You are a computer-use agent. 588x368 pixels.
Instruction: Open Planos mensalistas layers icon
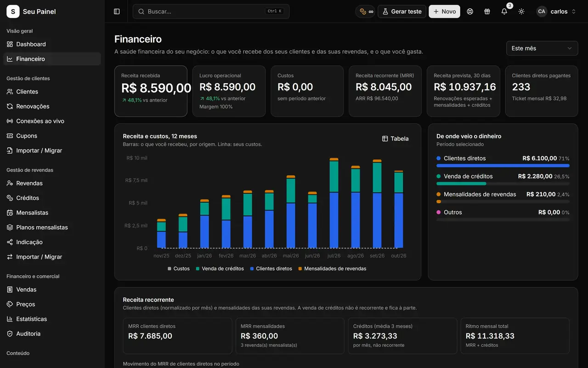coord(10,227)
